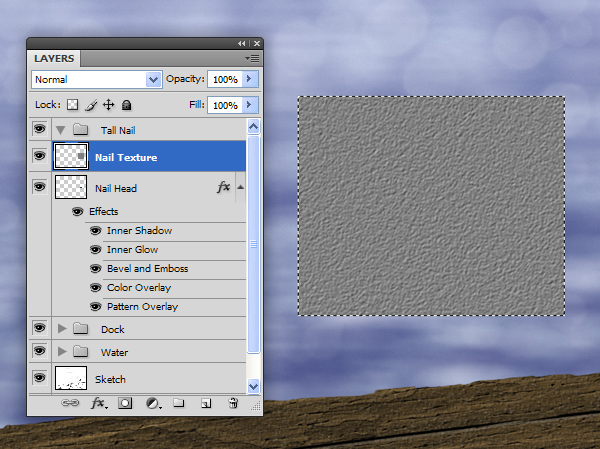Switch to the LAYERS tab

(54, 59)
